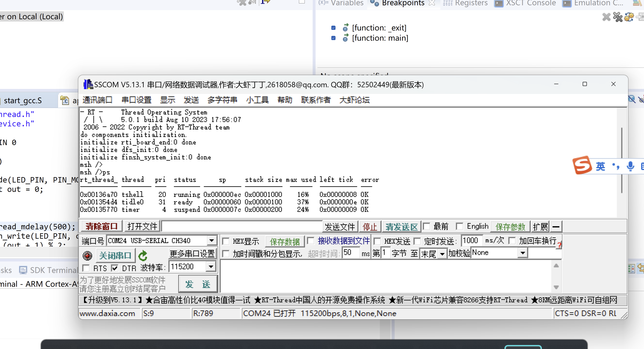Screen dimensions: 644x349
Task: Click 发送文件 send file button
Action: (340, 227)
